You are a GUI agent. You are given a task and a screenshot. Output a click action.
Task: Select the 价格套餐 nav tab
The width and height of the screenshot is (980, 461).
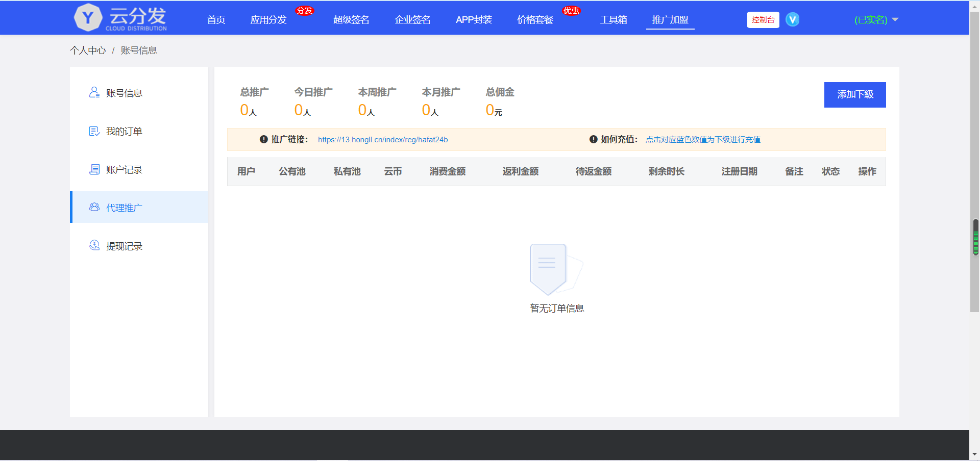[534, 19]
